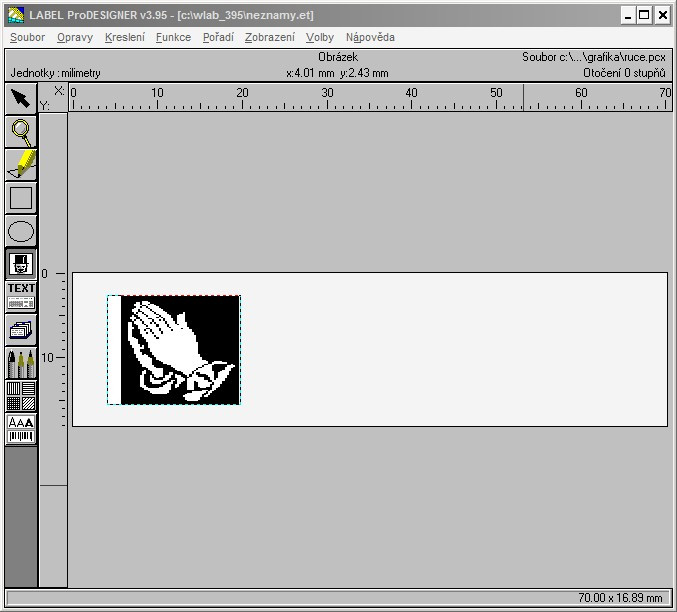Open the Funkce menu

[173, 38]
